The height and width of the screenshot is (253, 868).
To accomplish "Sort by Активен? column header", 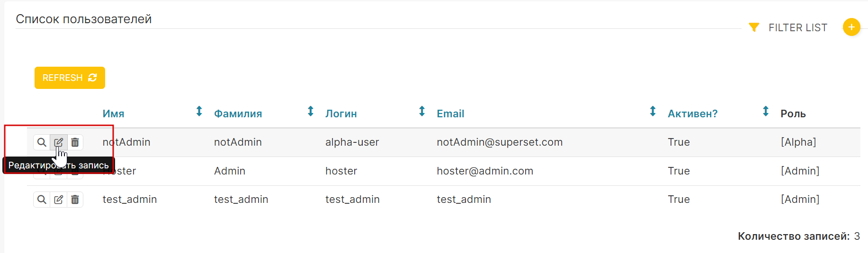I will [x=693, y=113].
